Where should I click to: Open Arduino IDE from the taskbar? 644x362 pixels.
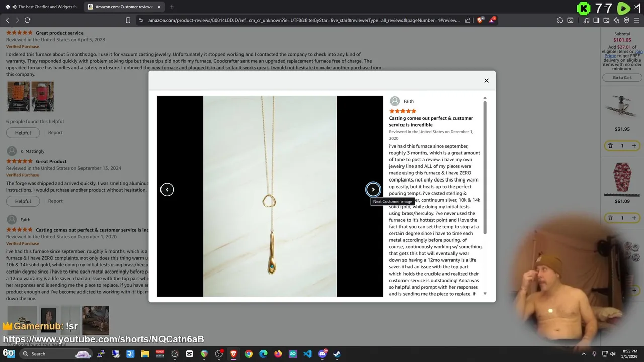click(293, 354)
